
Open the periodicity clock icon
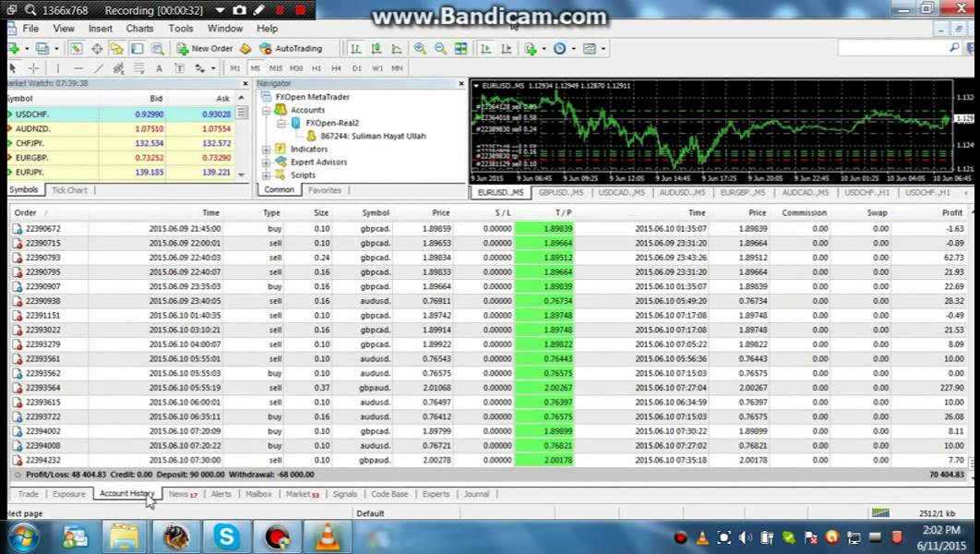[x=559, y=48]
